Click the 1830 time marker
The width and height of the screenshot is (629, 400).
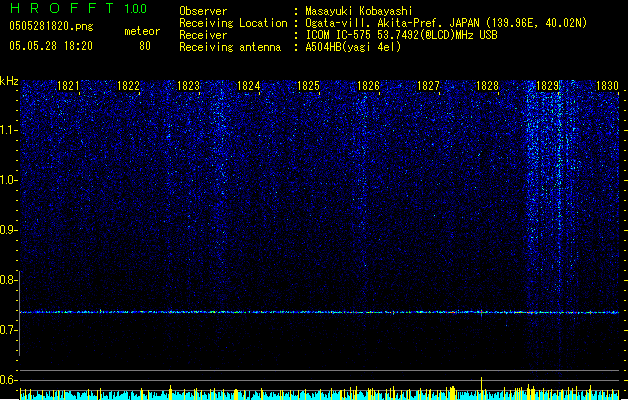pyautogui.click(x=607, y=86)
